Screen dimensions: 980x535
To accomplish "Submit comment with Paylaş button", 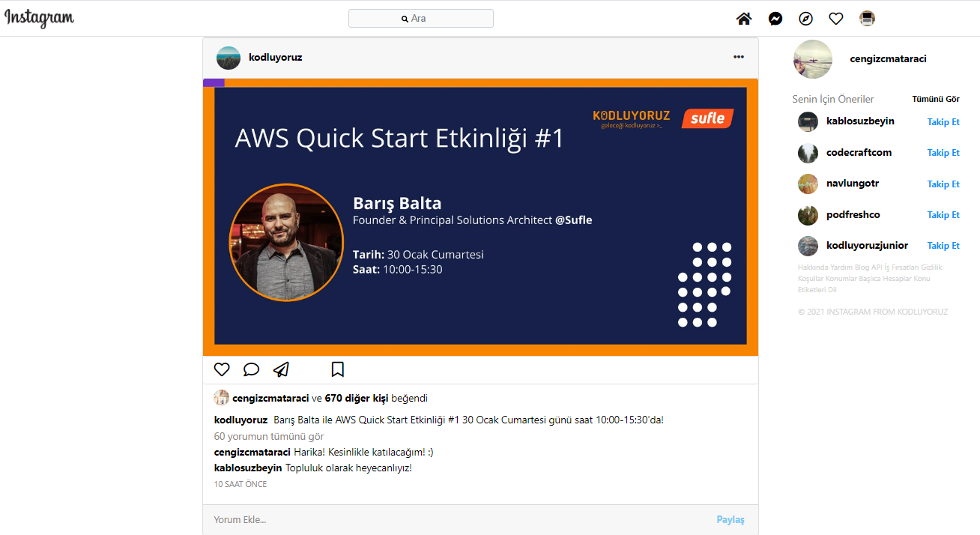I will coord(731,520).
